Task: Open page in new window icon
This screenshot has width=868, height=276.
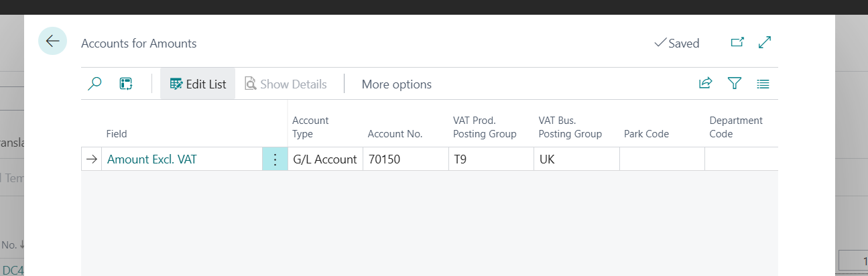Action: click(737, 43)
